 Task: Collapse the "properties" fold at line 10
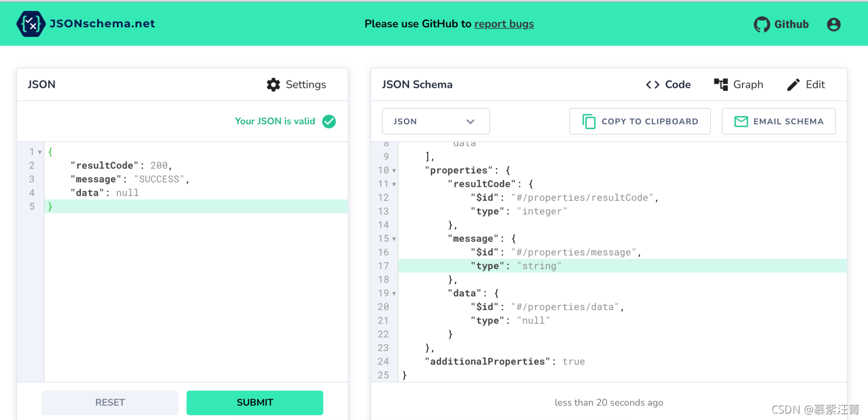[394, 171]
